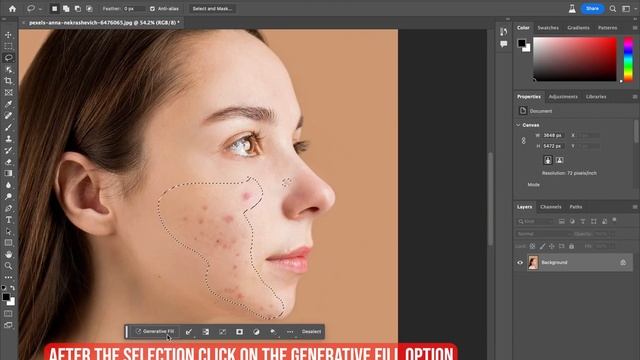Select the Crop tool
The width and height of the screenshot is (640, 360).
point(8,81)
